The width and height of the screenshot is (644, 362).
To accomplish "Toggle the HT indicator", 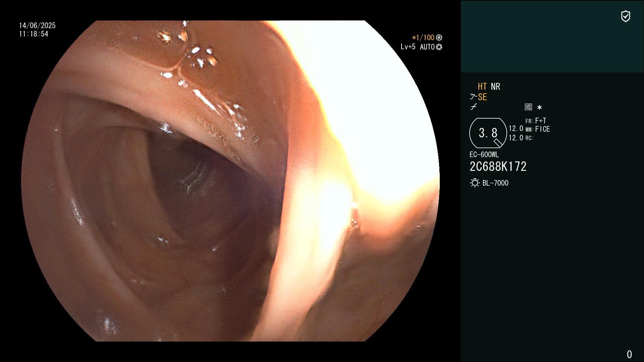I will pos(482,87).
